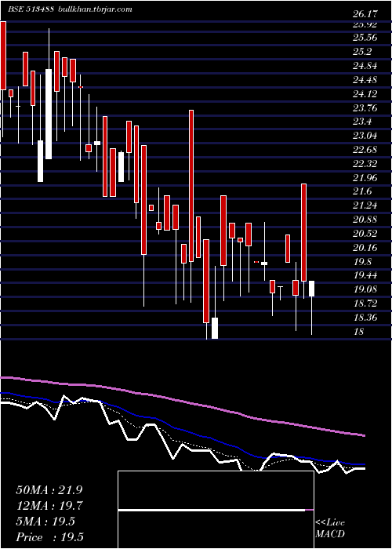Click the BSE 513488 chart title

(31, 9)
